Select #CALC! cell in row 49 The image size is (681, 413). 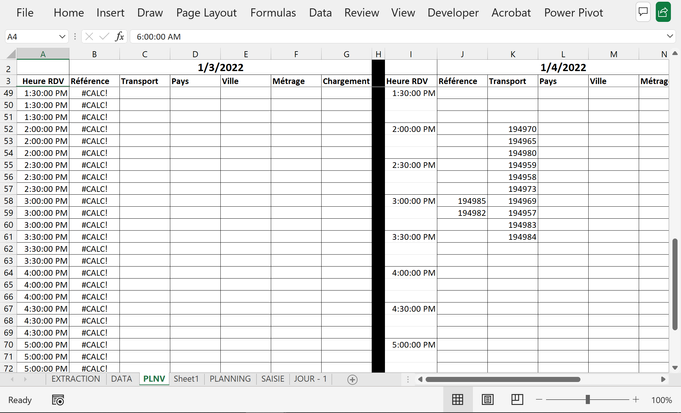point(94,93)
